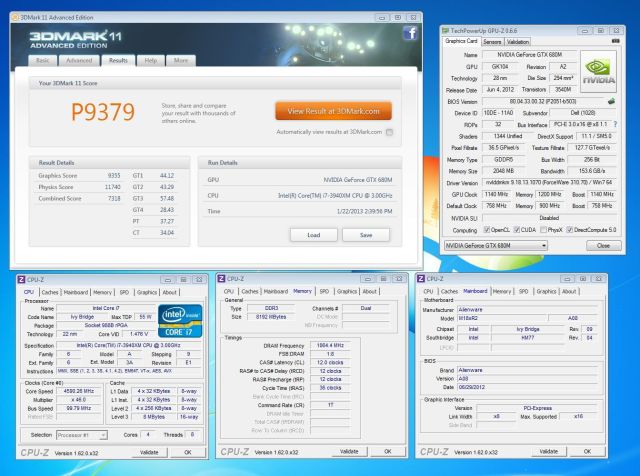640x476 pixels.
Task: Click the GPU Clock 1140 MHz value
Action: click(496, 194)
